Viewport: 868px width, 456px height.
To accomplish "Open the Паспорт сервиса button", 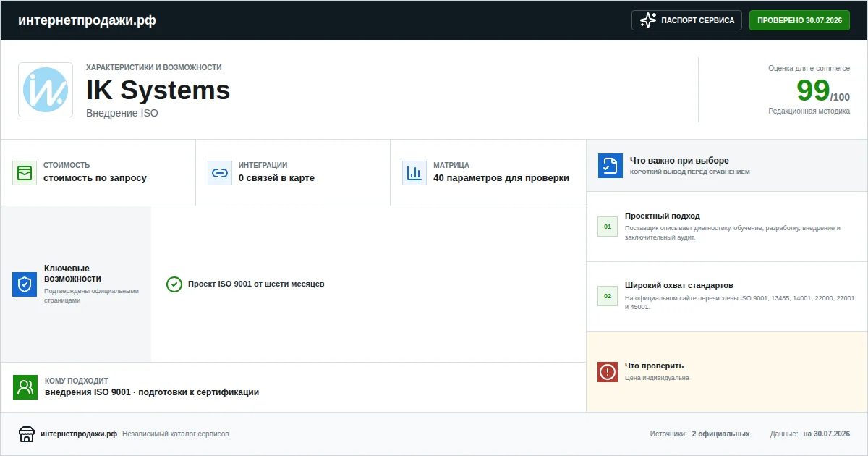I will [x=687, y=20].
